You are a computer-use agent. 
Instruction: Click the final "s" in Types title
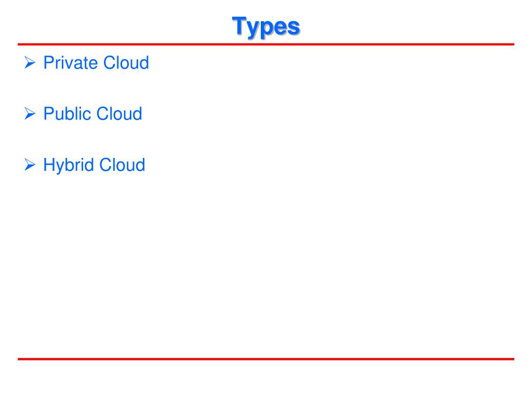(x=294, y=28)
